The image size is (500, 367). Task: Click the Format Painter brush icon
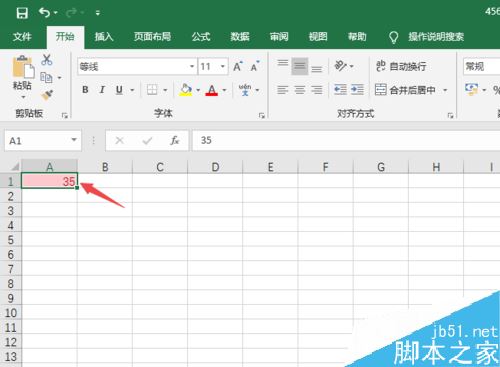[x=47, y=95]
